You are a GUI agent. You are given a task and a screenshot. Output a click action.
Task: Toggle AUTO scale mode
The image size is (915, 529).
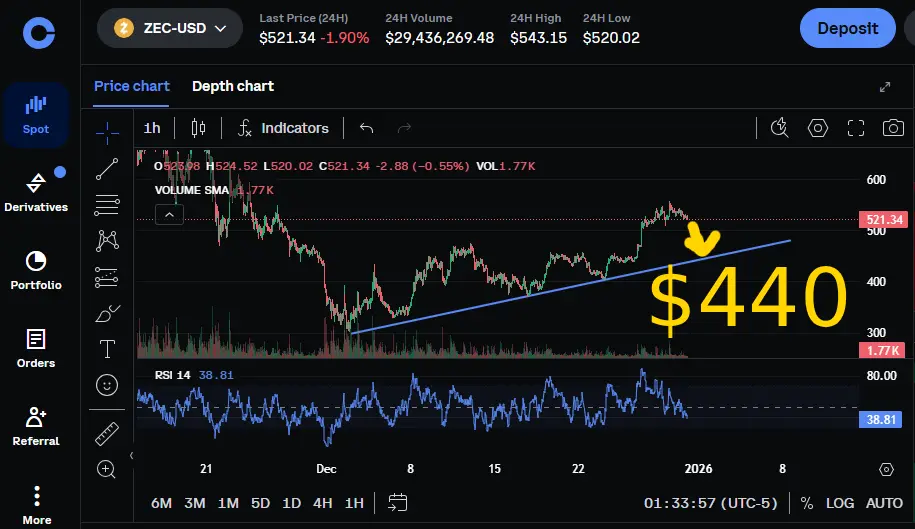click(884, 503)
